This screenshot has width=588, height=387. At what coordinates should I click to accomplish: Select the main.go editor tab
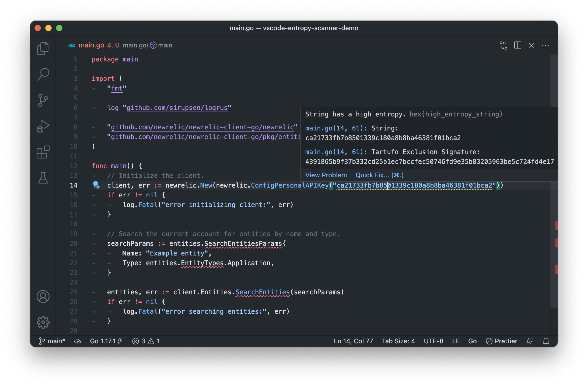[x=92, y=45]
